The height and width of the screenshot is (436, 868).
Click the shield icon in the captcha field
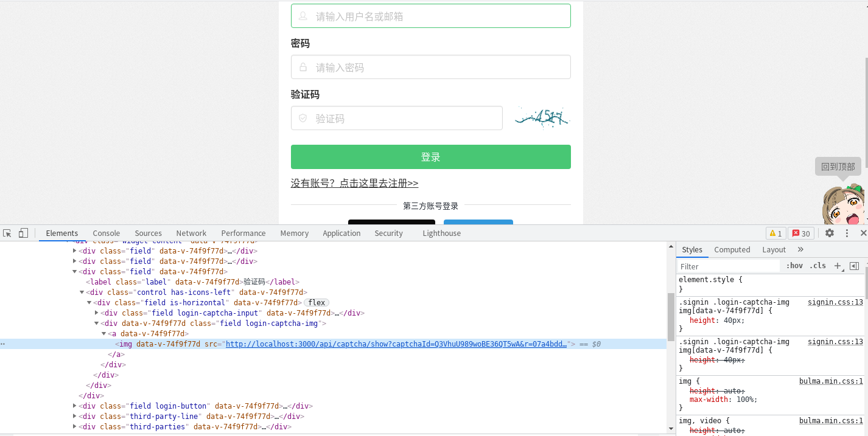point(303,118)
